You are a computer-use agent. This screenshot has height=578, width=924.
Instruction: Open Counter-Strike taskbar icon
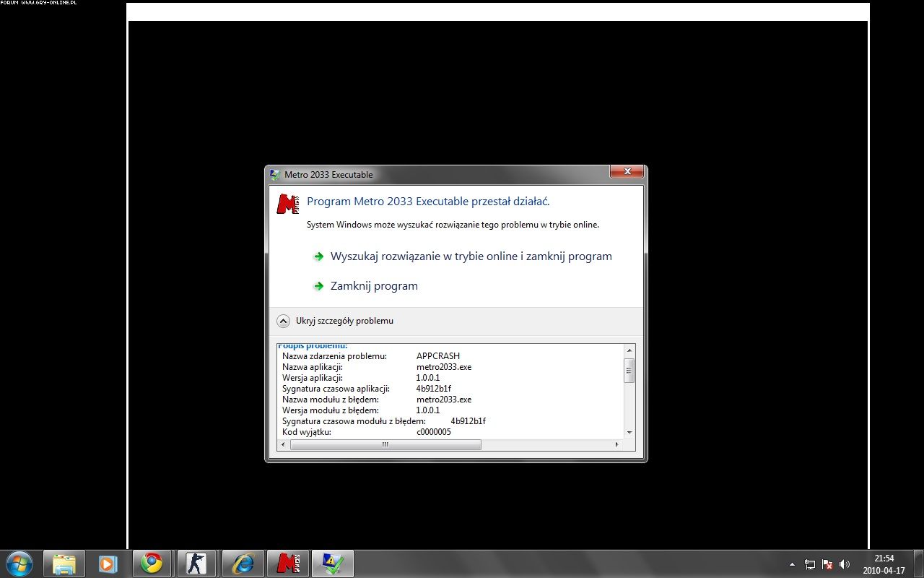pos(197,564)
